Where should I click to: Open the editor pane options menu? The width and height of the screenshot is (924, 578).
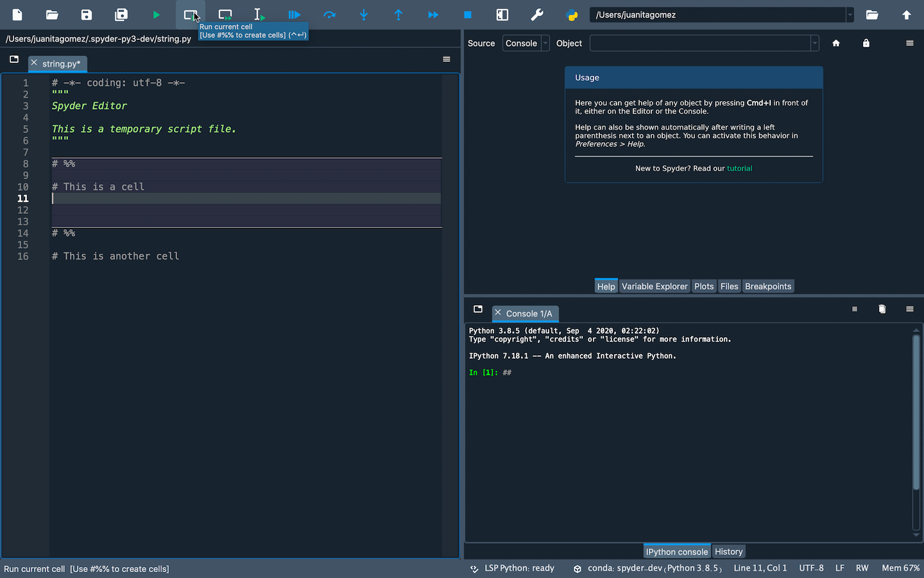tap(447, 59)
